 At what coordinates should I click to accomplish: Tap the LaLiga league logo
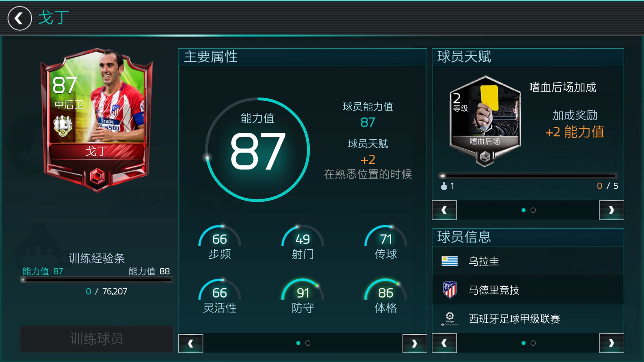[x=450, y=319]
